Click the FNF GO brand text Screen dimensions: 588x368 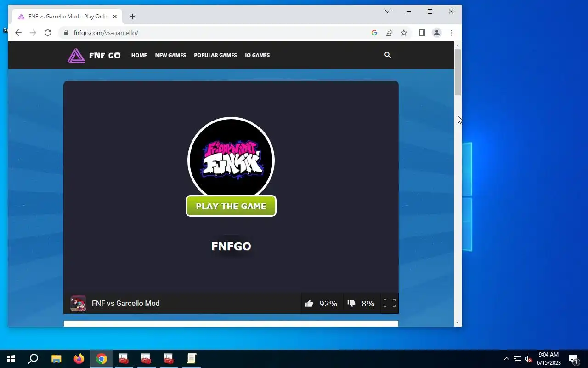[x=105, y=56]
